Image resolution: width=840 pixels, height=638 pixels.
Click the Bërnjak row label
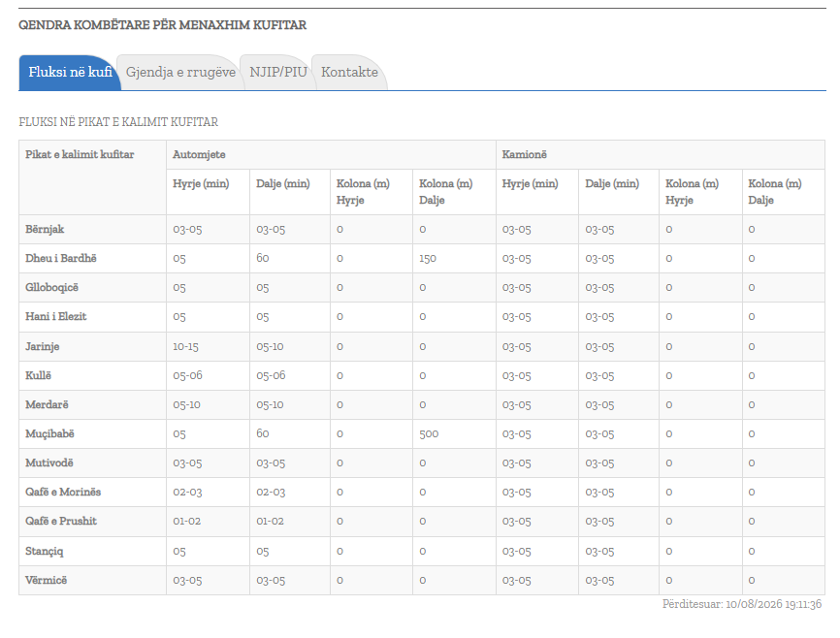tap(45, 229)
